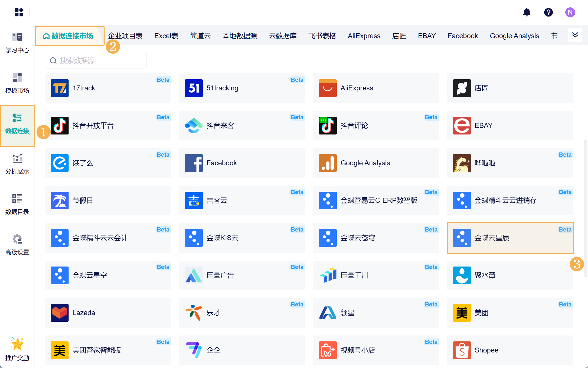Open 学习中心 in the sidebar
588x368 pixels.
pos(17,43)
